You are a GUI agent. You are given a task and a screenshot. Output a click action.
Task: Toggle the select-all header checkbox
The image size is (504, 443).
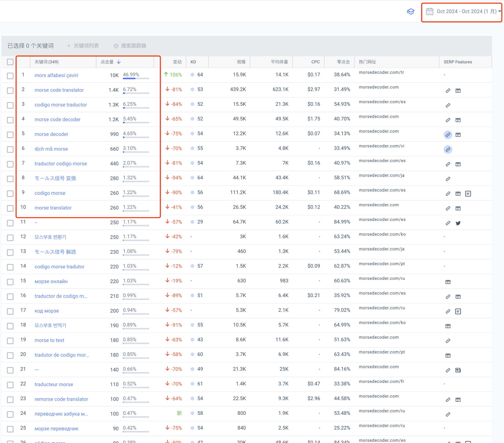point(10,62)
